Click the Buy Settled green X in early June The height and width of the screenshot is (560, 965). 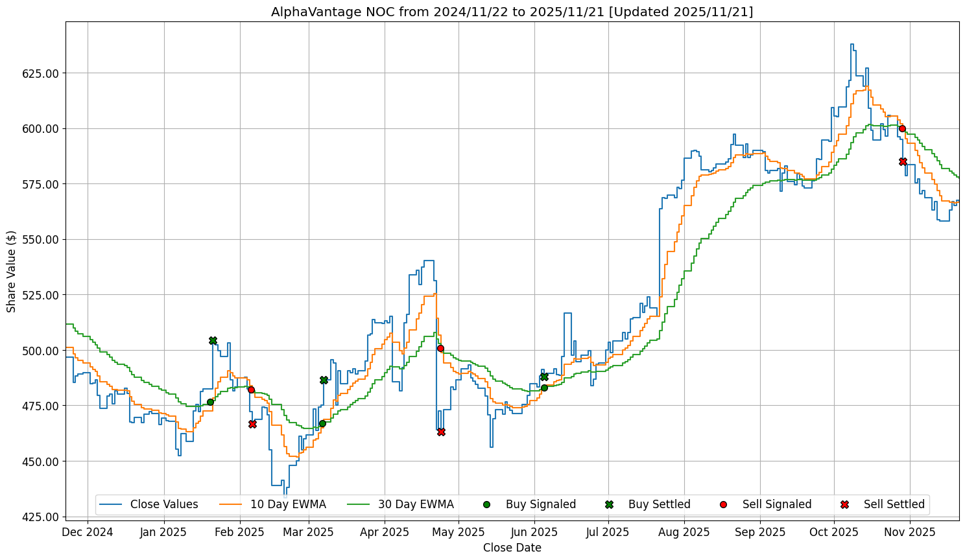(x=544, y=377)
